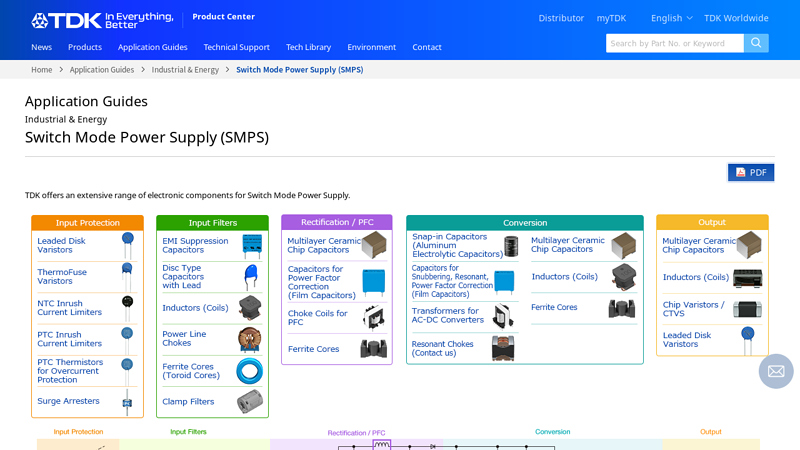Screen dimensions: 800x450
Task: Expand the English language dropdown
Action: (671, 18)
